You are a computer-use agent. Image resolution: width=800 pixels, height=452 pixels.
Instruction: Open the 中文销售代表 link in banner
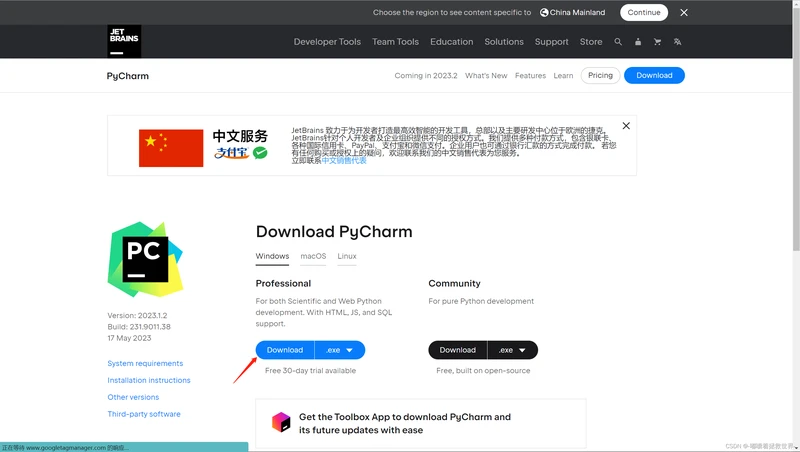[344, 160]
